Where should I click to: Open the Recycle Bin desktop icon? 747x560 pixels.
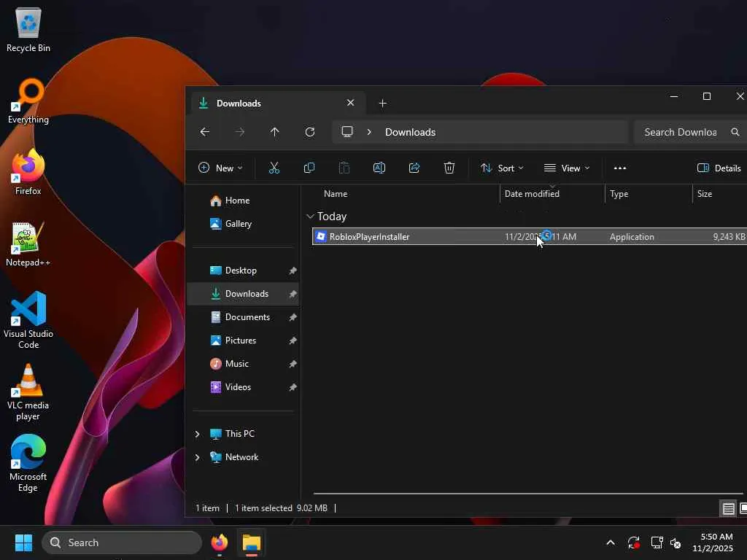[28, 29]
